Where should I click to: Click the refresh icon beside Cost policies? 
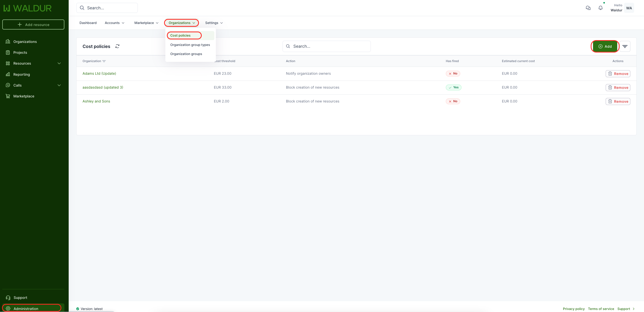click(x=117, y=46)
